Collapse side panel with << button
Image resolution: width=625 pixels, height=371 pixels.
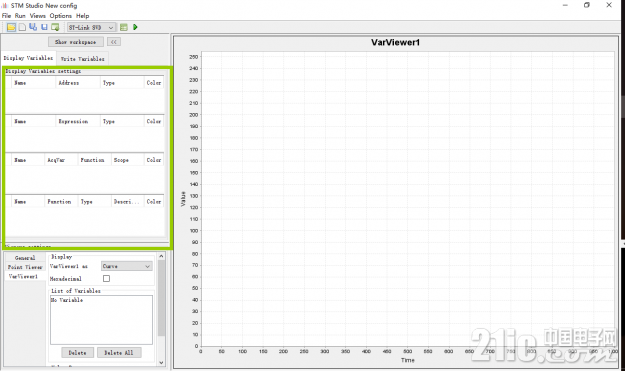point(114,42)
